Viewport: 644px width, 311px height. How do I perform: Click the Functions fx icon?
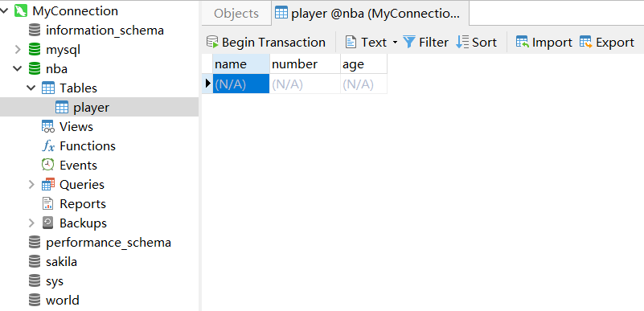pyautogui.click(x=48, y=146)
